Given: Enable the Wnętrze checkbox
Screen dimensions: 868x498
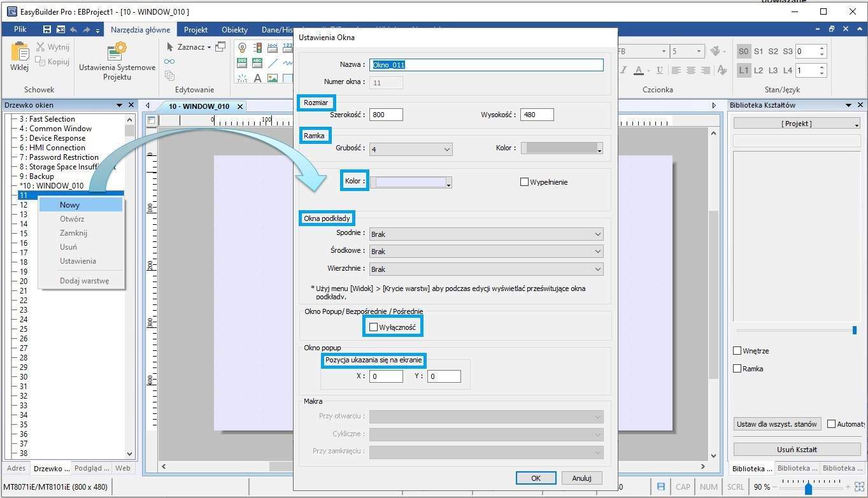Looking at the screenshot, I should point(737,351).
